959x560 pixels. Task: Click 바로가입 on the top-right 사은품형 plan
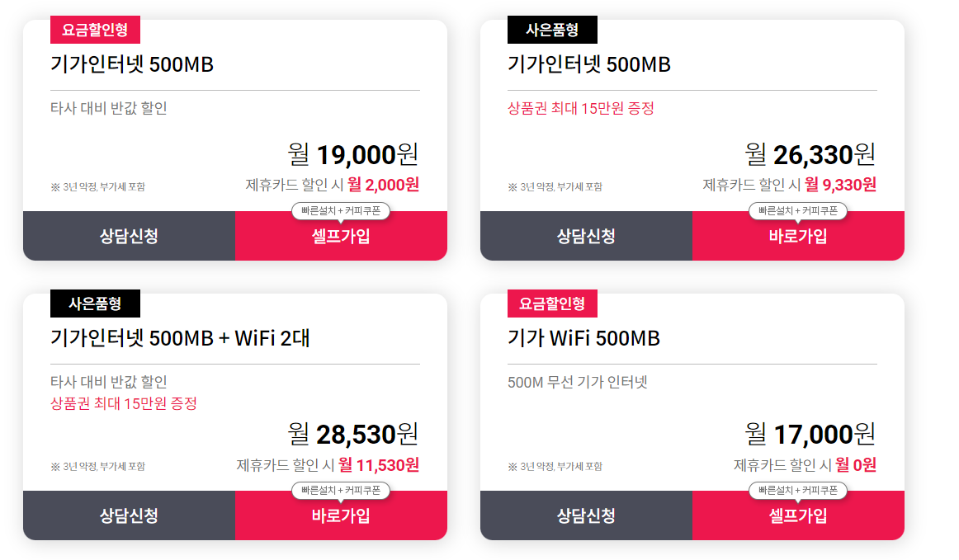799,237
